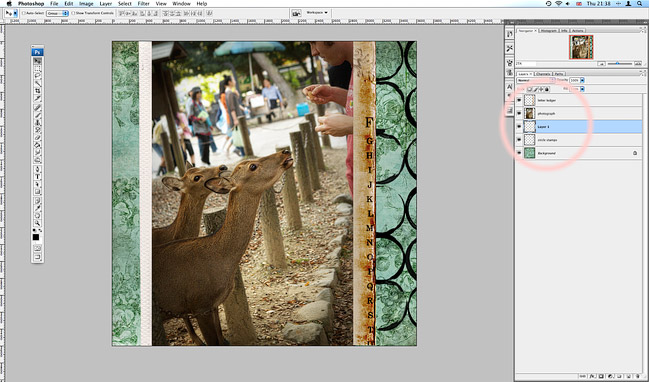Select the photograph layer thumbnail

(x=529, y=113)
